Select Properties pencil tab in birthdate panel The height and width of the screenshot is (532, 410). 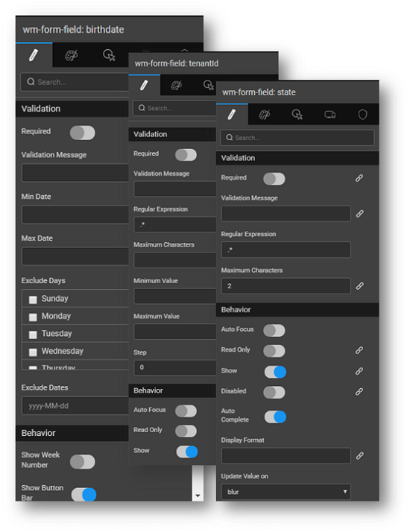click(x=34, y=55)
